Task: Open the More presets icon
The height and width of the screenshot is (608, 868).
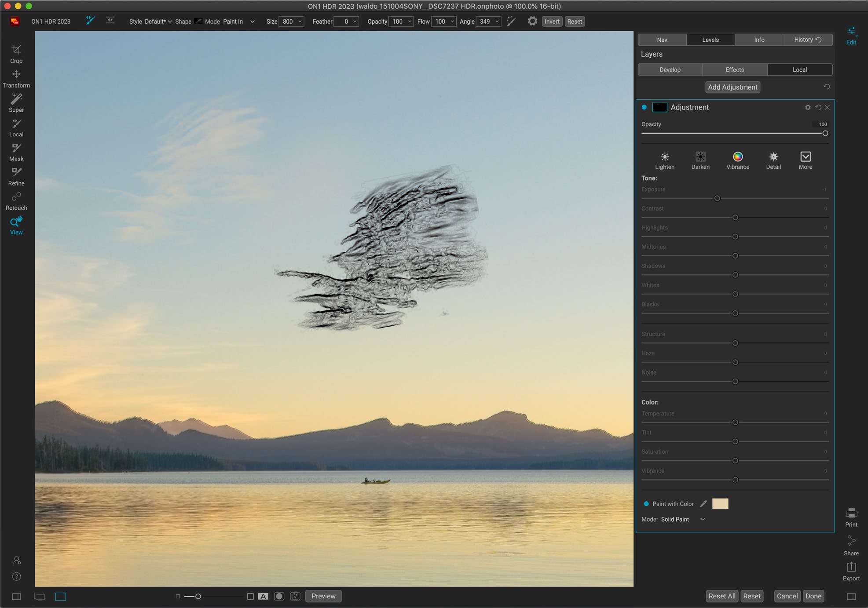Action: [805, 160]
